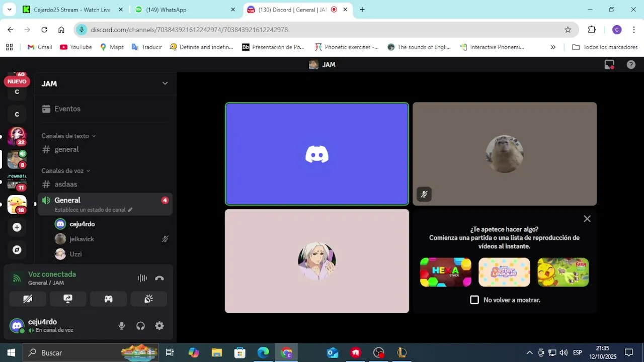Show hidden system tray icons
The image size is (644, 362).
(x=529, y=352)
